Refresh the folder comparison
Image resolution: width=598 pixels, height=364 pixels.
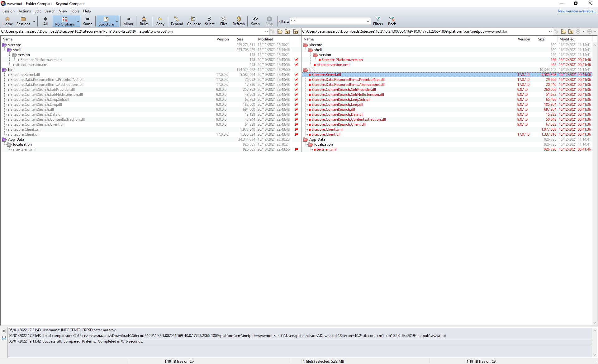239,21
